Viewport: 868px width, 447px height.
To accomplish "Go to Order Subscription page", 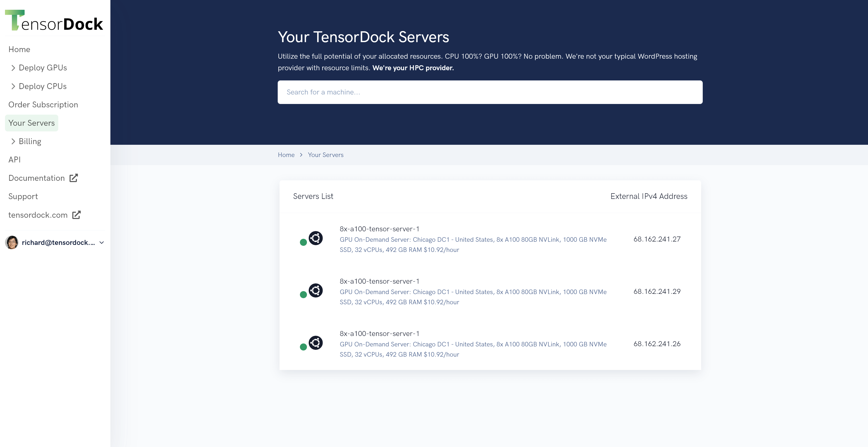I will coord(43,105).
